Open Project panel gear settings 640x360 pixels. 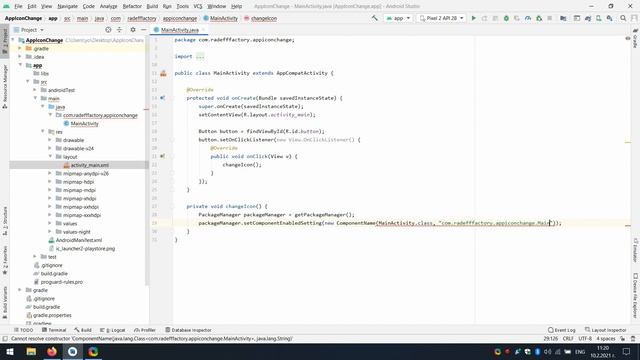click(x=133, y=30)
